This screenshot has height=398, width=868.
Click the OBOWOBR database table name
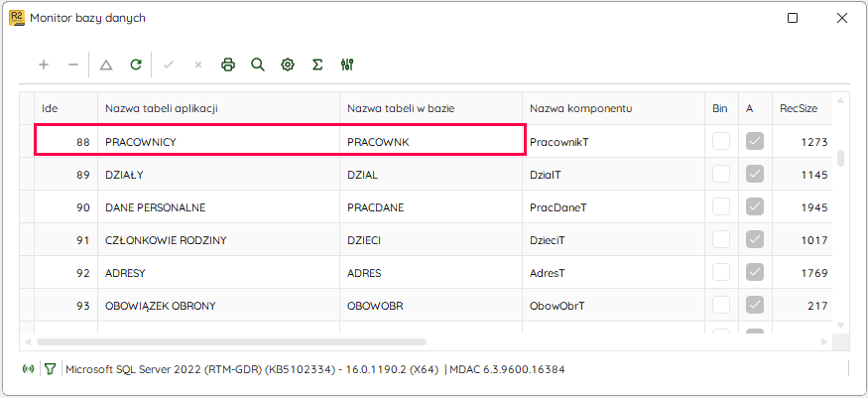tap(375, 306)
